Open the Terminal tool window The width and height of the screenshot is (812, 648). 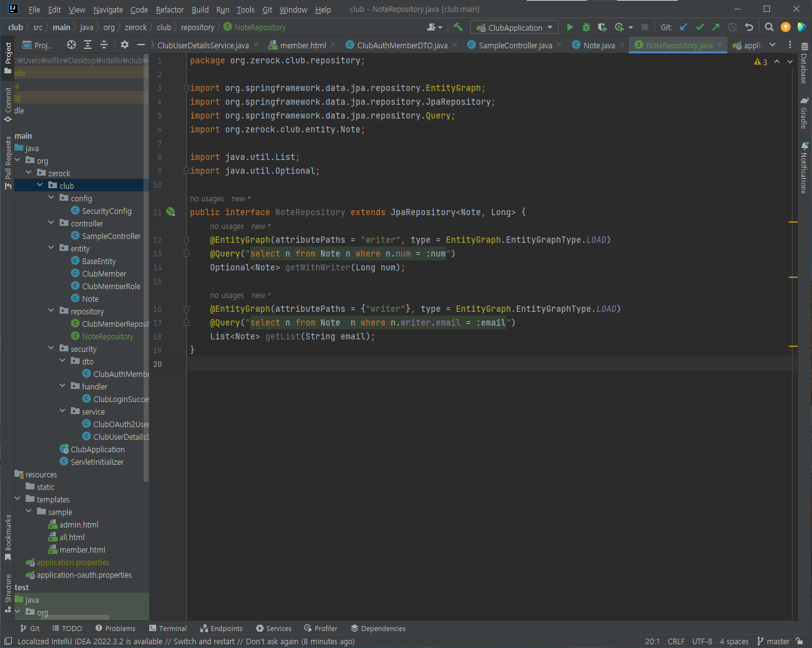pos(168,628)
